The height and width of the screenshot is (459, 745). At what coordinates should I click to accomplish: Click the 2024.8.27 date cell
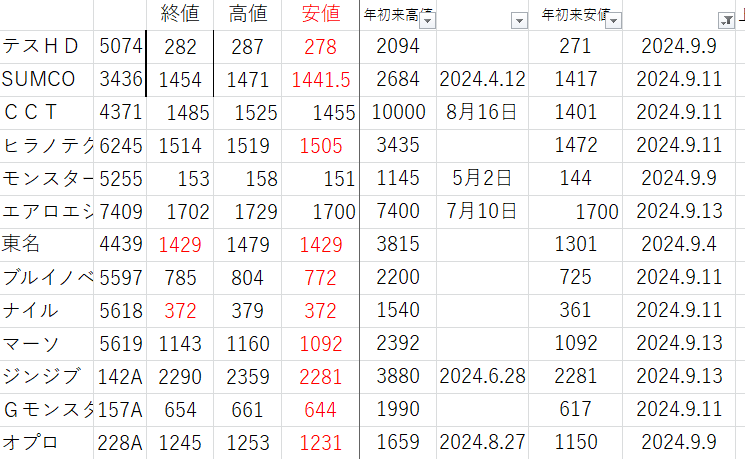click(482, 442)
